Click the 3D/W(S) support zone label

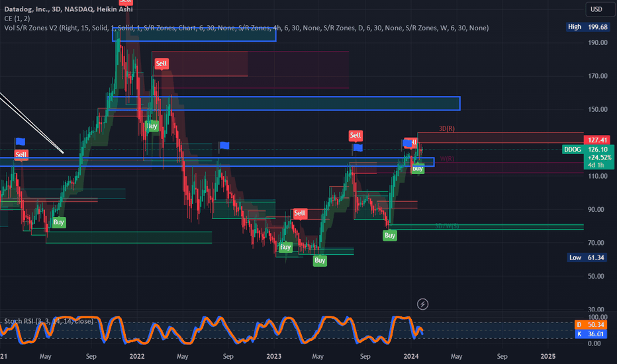[447, 226]
